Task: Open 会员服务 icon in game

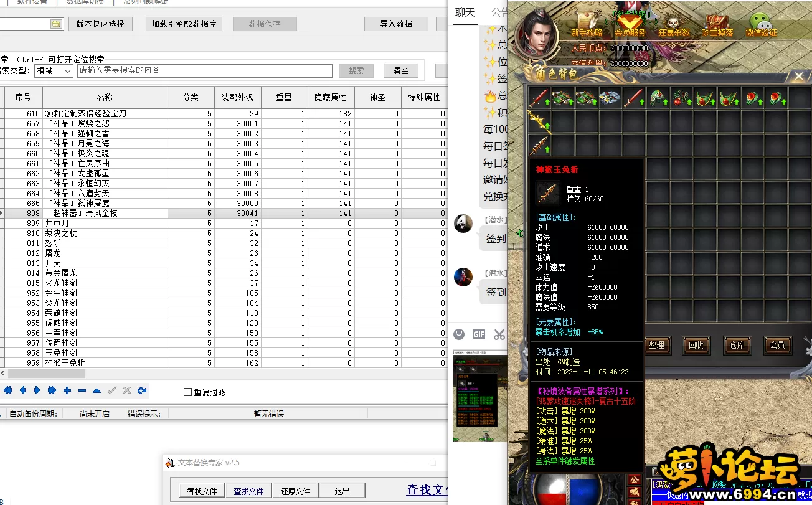Action: tap(630, 26)
